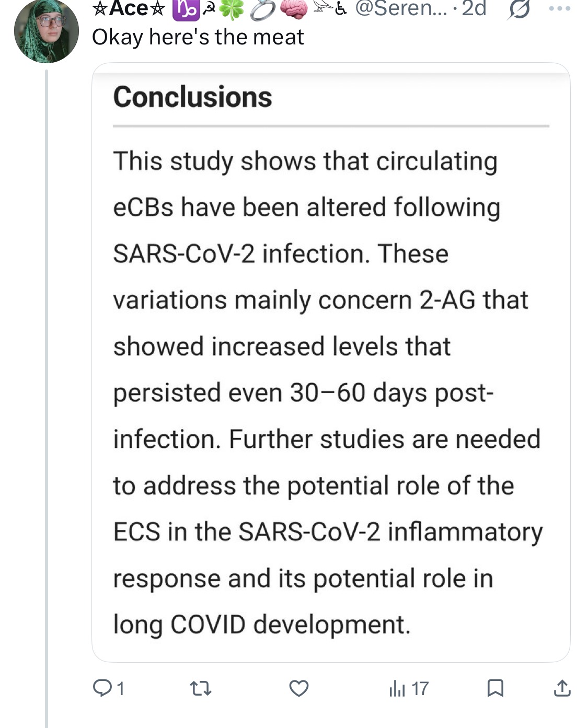Open the reply speech bubble icon
Viewport: 588px width, 728px height.
[101, 688]
